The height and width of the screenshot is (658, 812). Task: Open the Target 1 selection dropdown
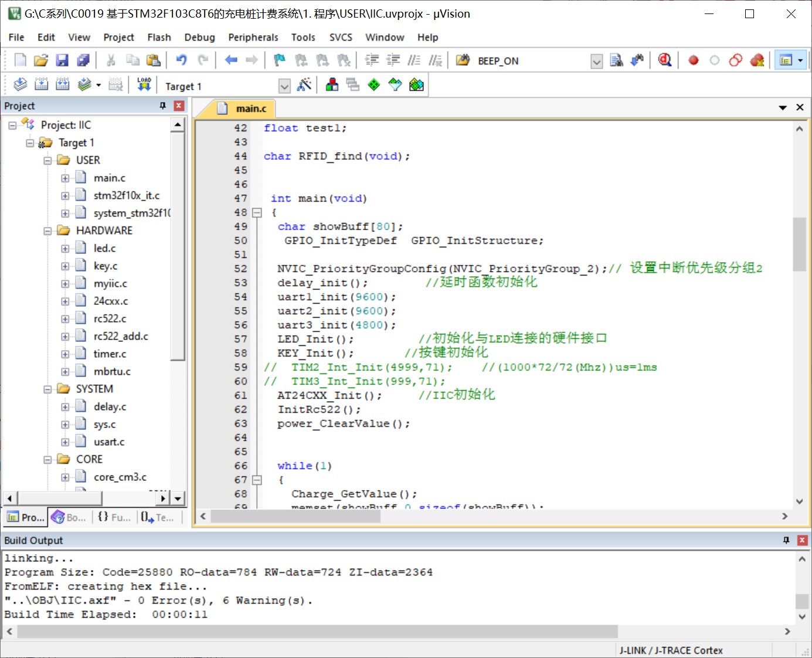pyautogui.click(x=284, y=86)
